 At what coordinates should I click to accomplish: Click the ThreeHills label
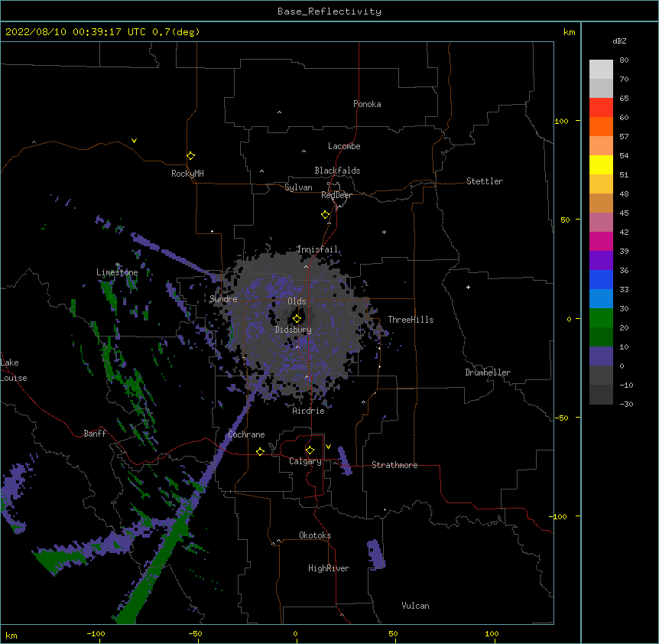coord(411,320)
